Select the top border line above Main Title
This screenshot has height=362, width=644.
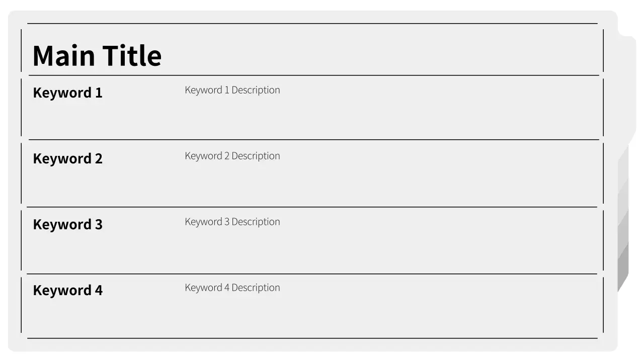point(312,23)
